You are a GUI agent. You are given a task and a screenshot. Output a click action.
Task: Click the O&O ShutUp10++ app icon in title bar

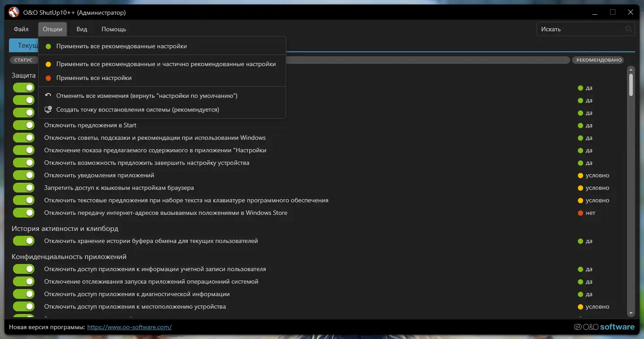(x=14, y=13)
